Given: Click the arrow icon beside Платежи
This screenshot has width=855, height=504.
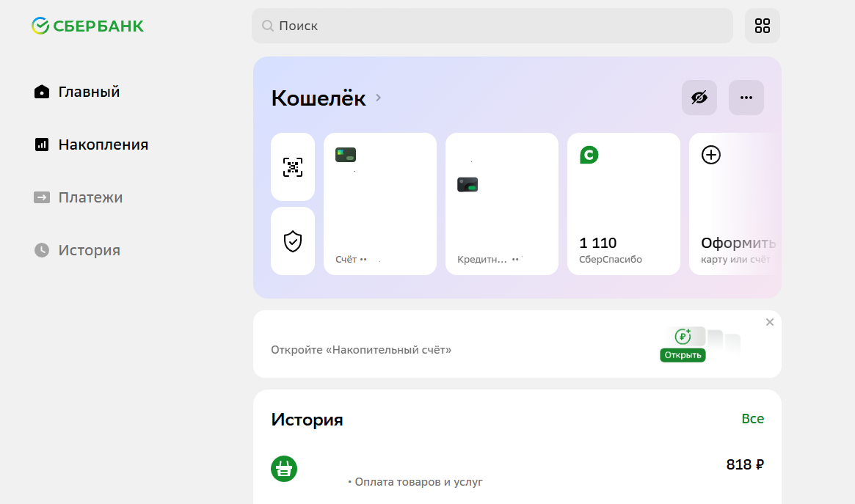Looking at the screenshot, I should (41, 197).
